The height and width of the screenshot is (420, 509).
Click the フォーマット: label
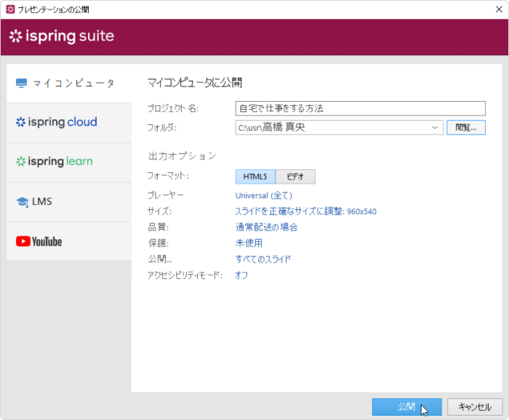coord(168,176)
